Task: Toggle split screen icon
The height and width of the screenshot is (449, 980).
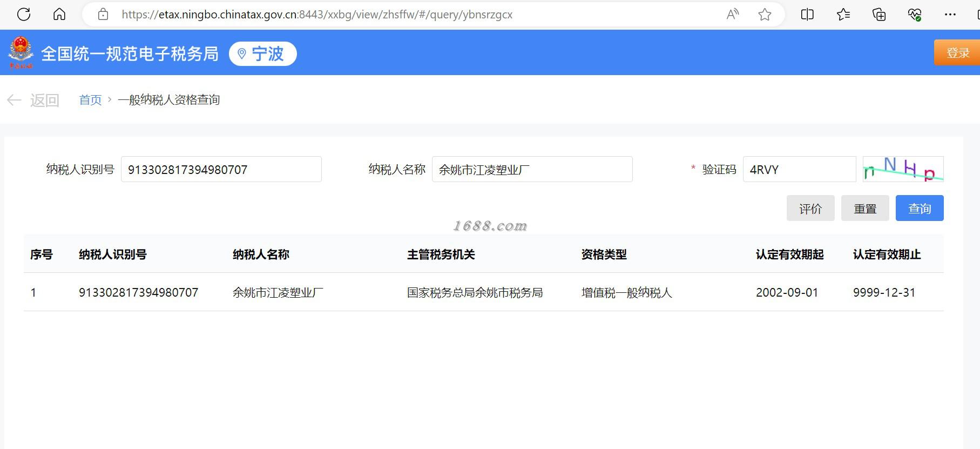Action: click(x=807, y=15)
